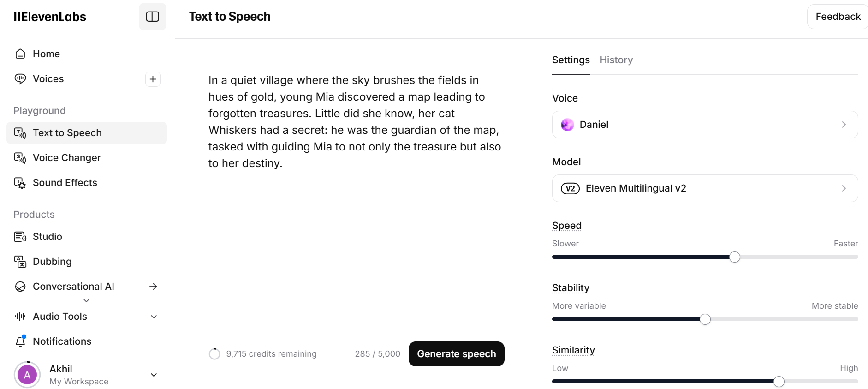
Task: Click the Stability slider handle
Action: (705, 319)
